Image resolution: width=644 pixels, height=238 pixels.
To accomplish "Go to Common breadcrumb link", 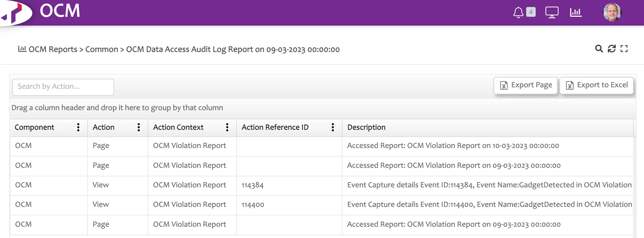I will pos(102,49).
